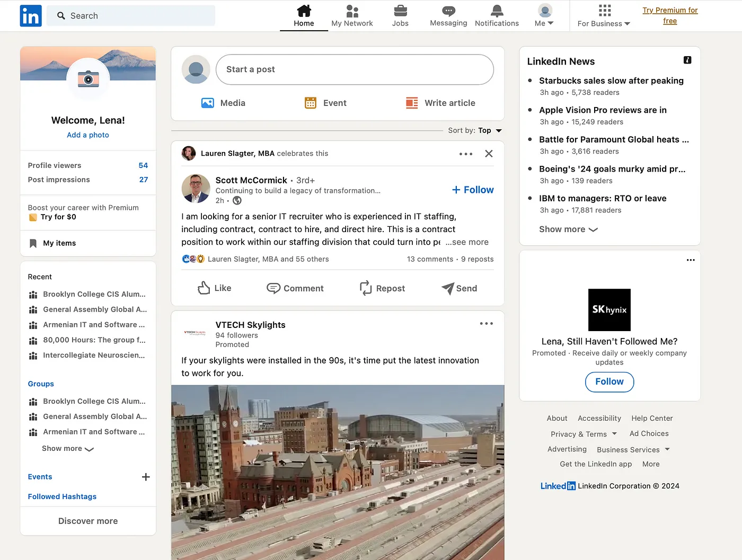742x560 pixels.
Task: Click Start a post field
Action: point(355,69)
